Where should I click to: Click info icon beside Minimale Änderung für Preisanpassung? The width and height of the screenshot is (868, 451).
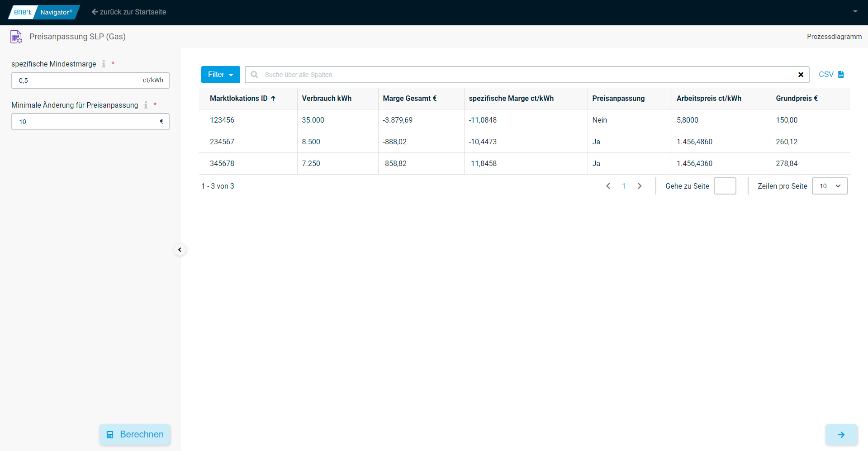coord(146,105)
